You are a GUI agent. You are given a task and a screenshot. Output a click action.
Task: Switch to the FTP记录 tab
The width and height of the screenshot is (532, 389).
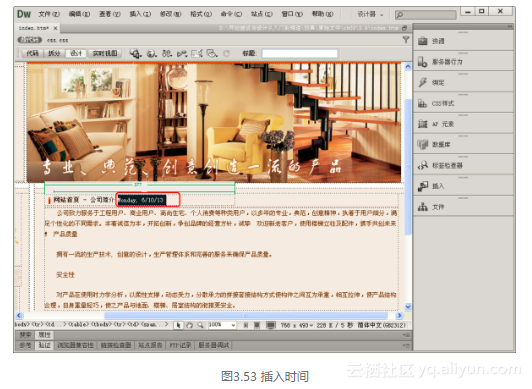tap(180, 346)
